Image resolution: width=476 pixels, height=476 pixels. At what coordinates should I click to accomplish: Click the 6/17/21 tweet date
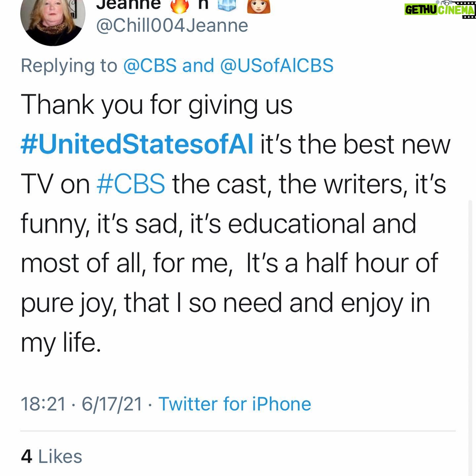point(112,404)
